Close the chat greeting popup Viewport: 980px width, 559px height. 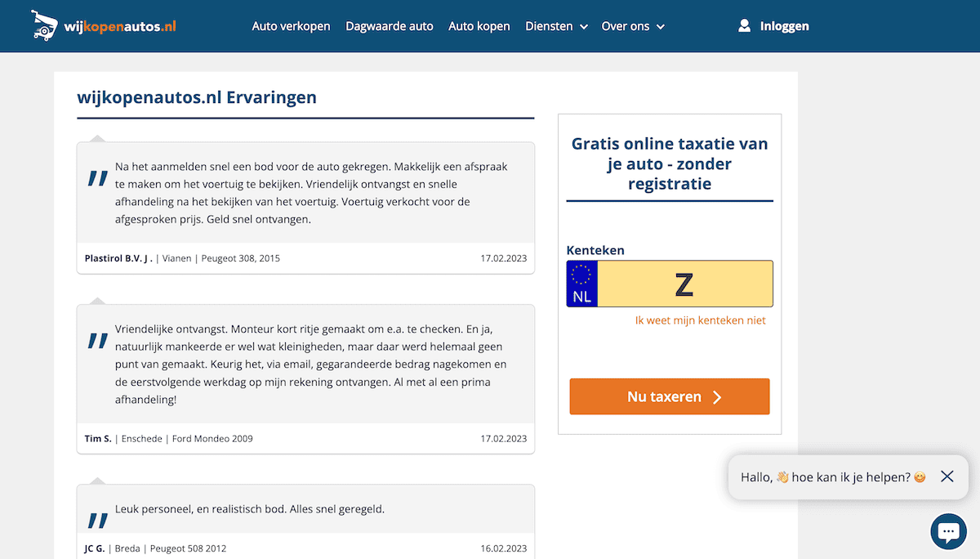click(947, 476)
